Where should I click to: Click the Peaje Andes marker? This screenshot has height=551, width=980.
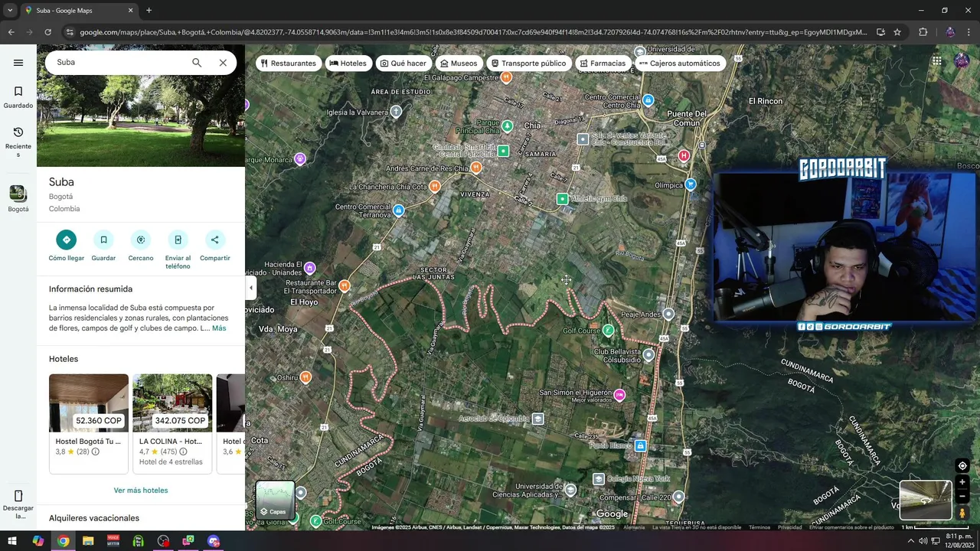point(668,315)
